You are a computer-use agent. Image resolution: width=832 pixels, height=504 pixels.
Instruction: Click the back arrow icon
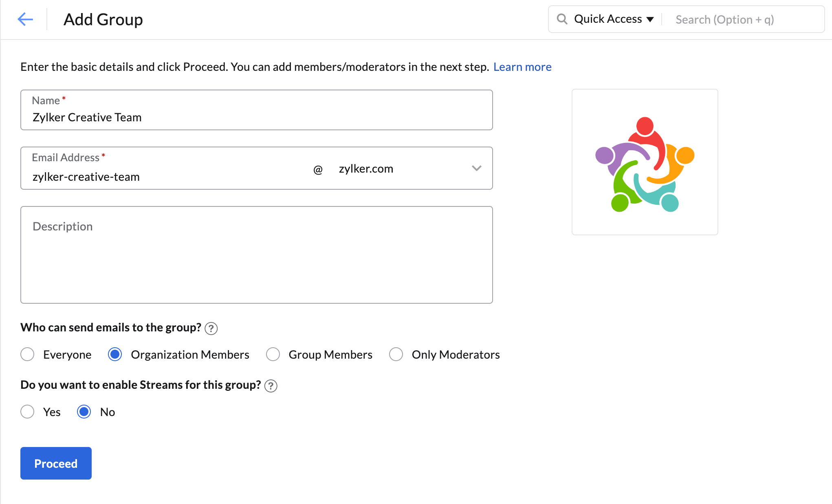click(x=25, y=19)
